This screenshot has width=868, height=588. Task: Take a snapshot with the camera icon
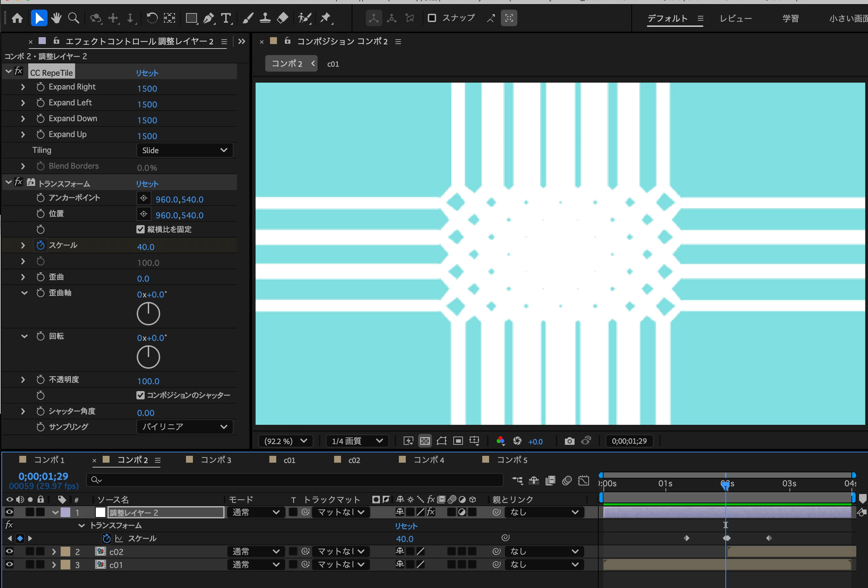point(569,441)
